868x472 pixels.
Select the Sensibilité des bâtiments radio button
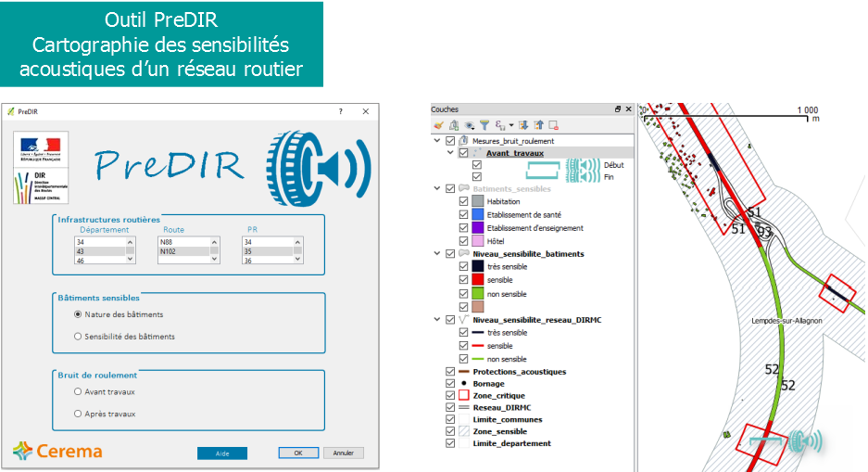[x=78, y=337]
